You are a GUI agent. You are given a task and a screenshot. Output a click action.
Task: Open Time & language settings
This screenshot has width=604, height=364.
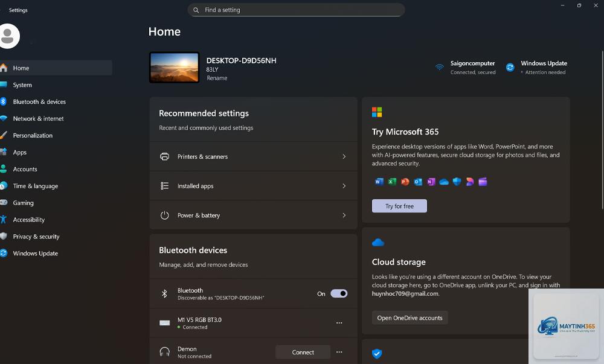pyautogui.click(x=56, y=186)
